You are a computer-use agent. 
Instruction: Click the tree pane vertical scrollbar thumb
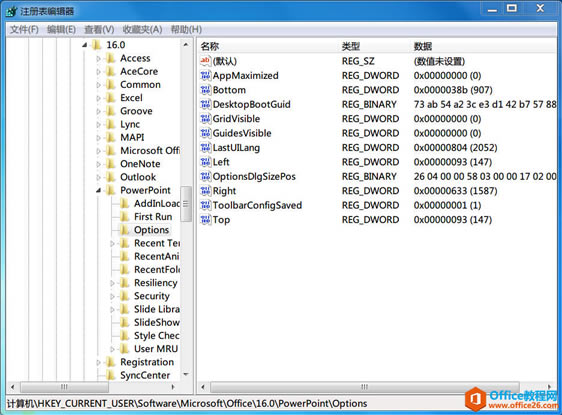coord(186,204)
